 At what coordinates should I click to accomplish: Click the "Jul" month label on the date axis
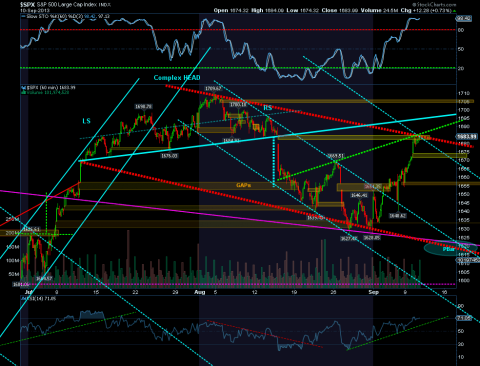[x=29, y=292]
